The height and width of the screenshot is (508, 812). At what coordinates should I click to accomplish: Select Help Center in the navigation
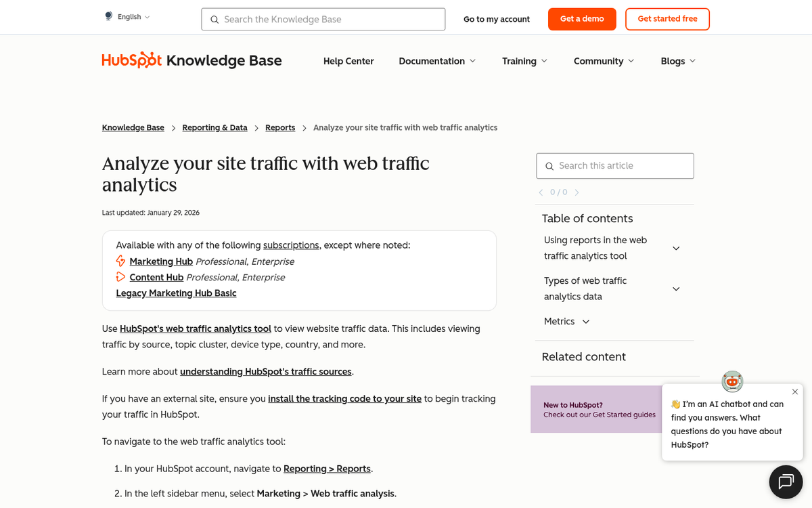[x=348, y=61]
